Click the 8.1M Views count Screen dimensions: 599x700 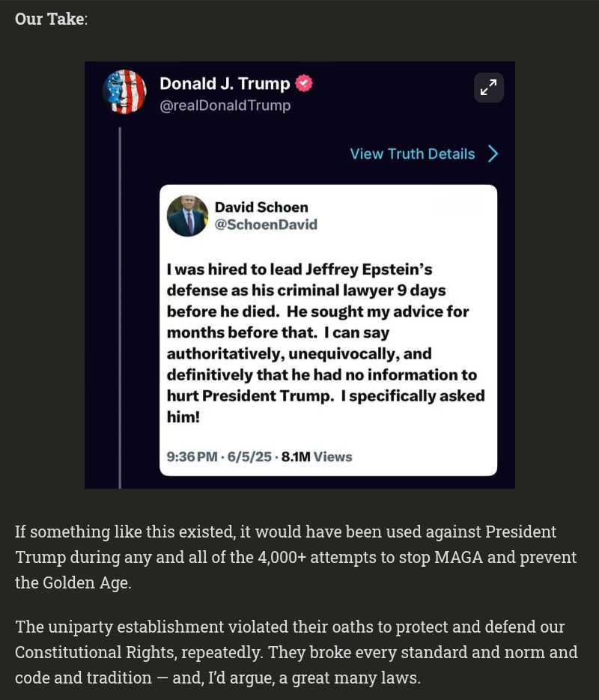coord(316,457)
